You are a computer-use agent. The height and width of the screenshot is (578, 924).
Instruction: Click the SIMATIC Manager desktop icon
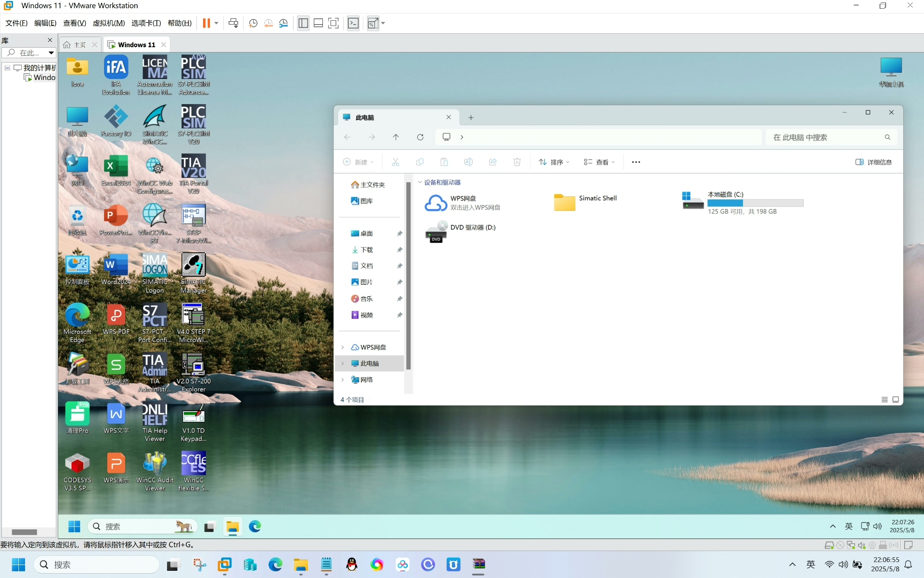193,273
